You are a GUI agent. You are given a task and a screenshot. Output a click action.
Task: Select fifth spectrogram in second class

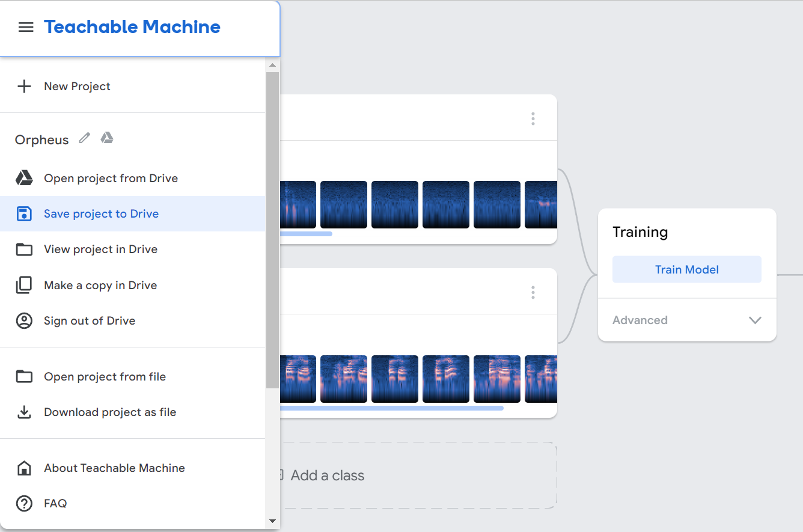click(497, 379)
